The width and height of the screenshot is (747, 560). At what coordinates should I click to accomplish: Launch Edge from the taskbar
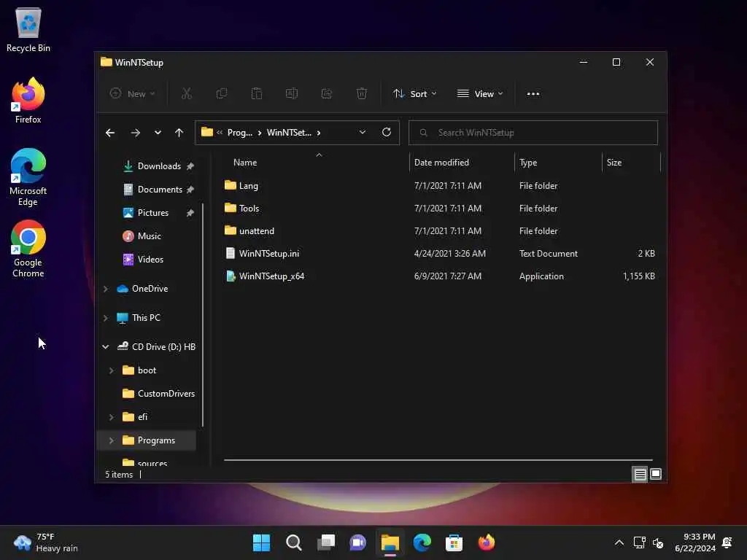tap(422, 542)
